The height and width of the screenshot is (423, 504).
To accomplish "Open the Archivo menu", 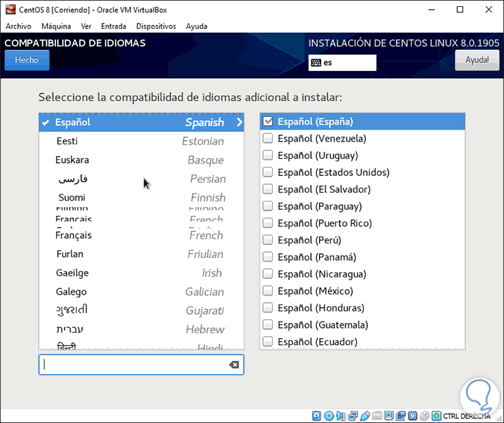I will click(x=19, y=26).
